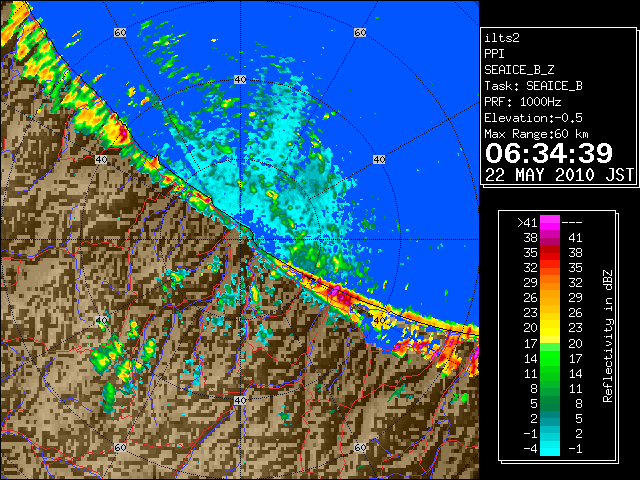Click the "PPI" scan type label
Screen dimensions: 640x480
pos(494,54)
